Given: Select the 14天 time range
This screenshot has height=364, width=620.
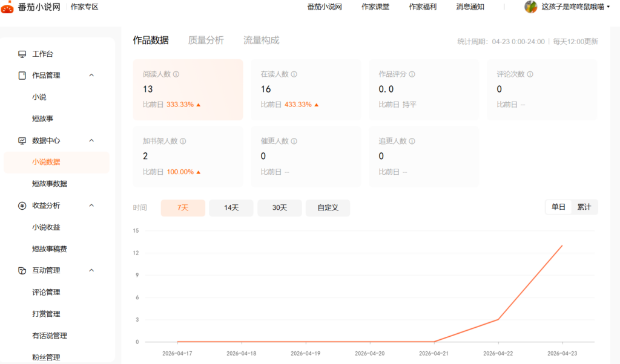Looking at the screenshot, I should [231, 208].
